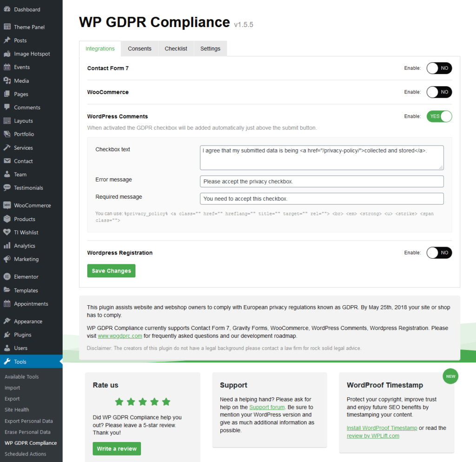Click the 'Contact Form 7' integration heading

coord(108,68)
